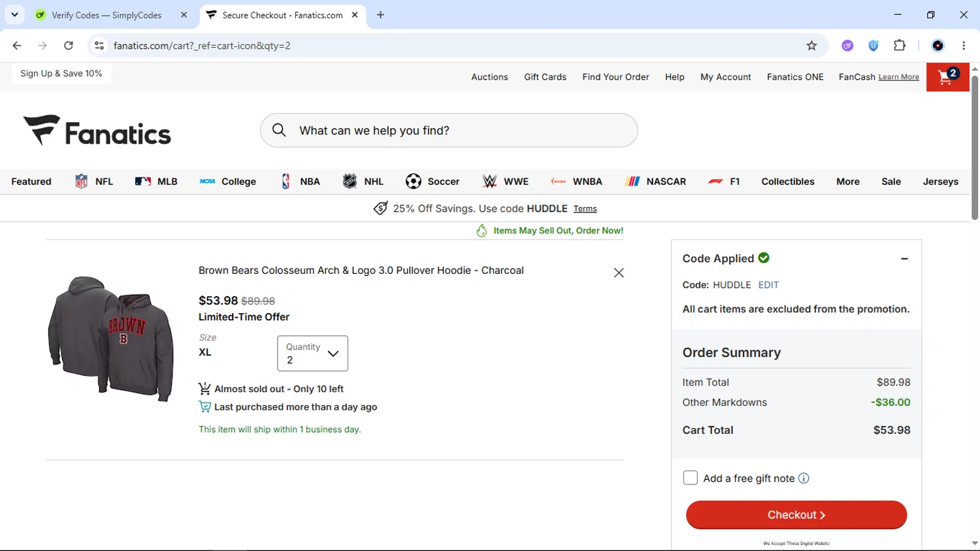The height and width of the screenshot is (551, 980).
Task: Go back to the previous page
Action: [x=17, y=46]
